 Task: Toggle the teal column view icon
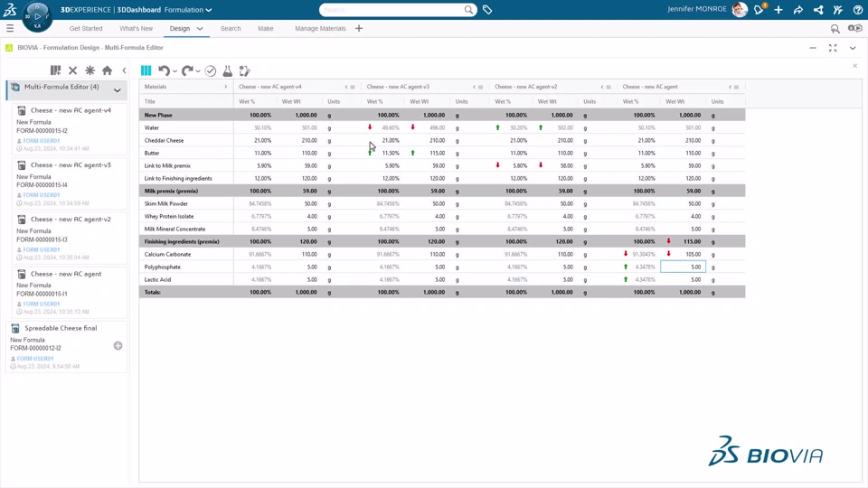[146, 70]
